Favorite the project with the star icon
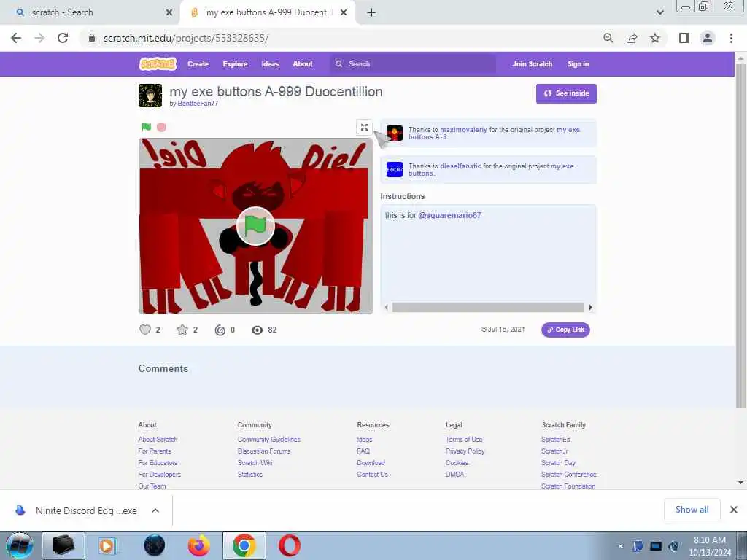 [x=182, y=330]
